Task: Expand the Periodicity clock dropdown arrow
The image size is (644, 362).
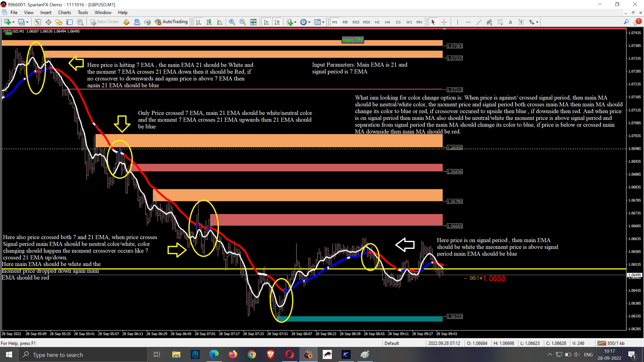Action: tap(309, 22)
